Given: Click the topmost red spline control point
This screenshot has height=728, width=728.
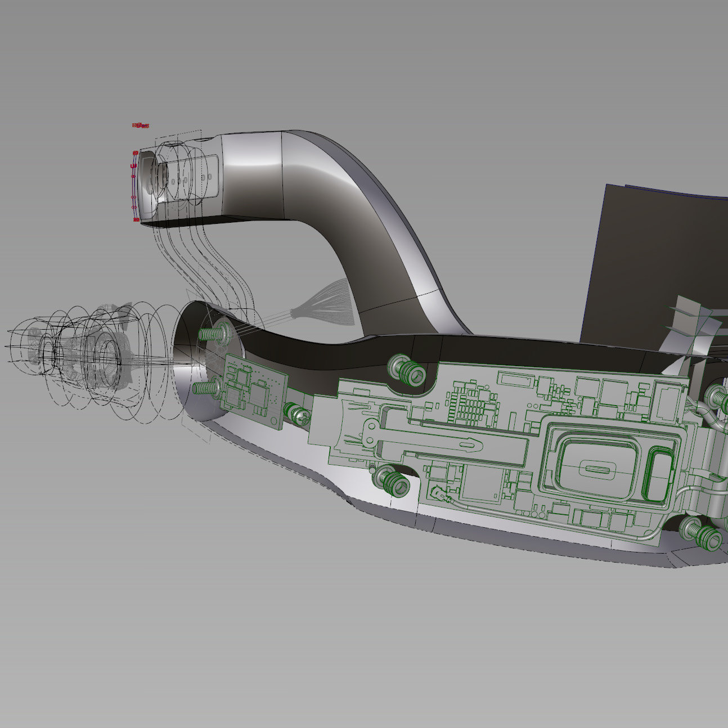Looking at the screenshot, I should click(135, 153).
